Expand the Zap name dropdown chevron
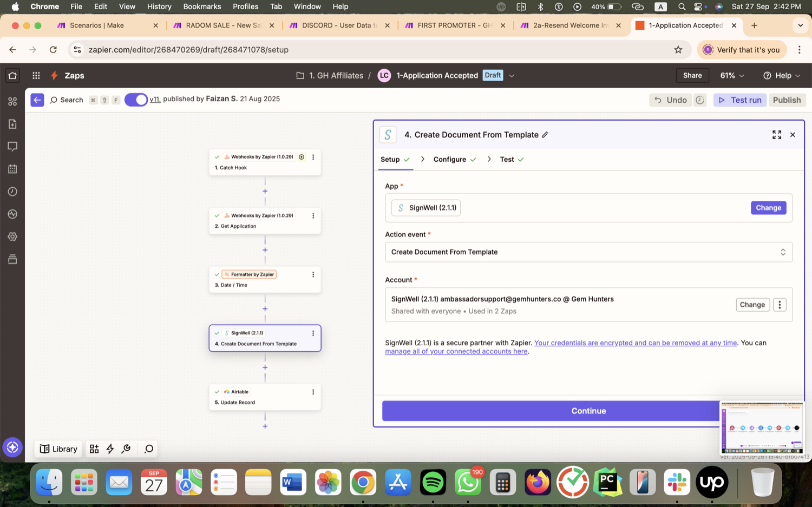This screenshot has height=507, width=812. [512, 76]
